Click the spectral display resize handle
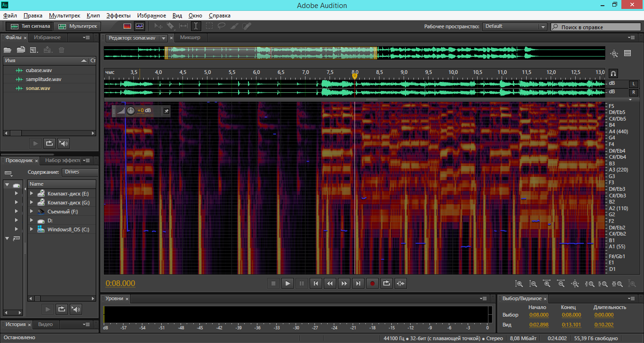The width and height of the screenshot is (644, 343). click(x=372, y=100)
